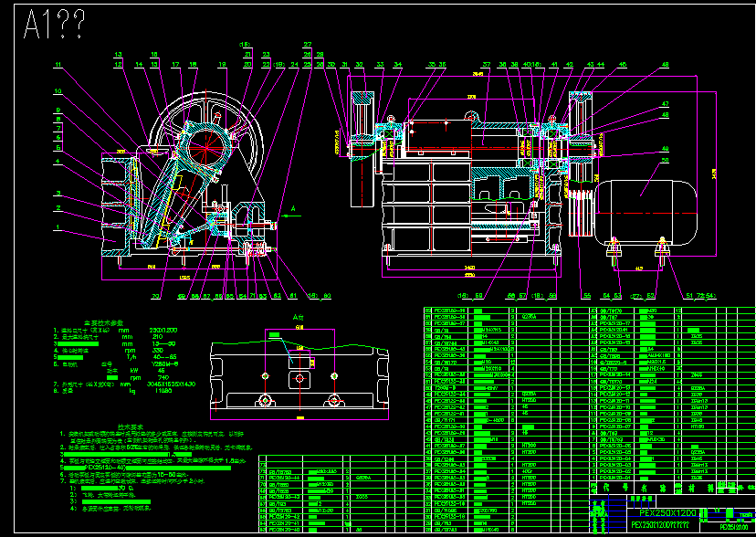Viewport: 756px width, 537px height.
Task: Click the flywheel circle center in left view
Action: click(205, 148)
